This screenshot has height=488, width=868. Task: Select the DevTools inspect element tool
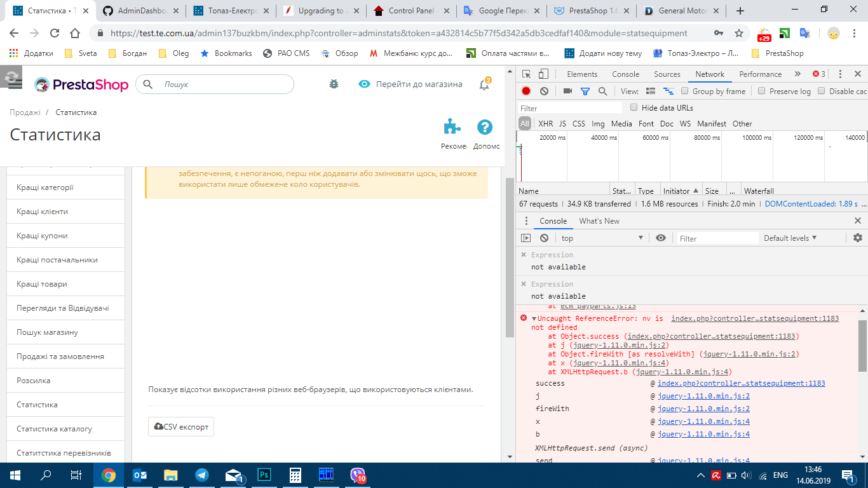tap(527, 74)
